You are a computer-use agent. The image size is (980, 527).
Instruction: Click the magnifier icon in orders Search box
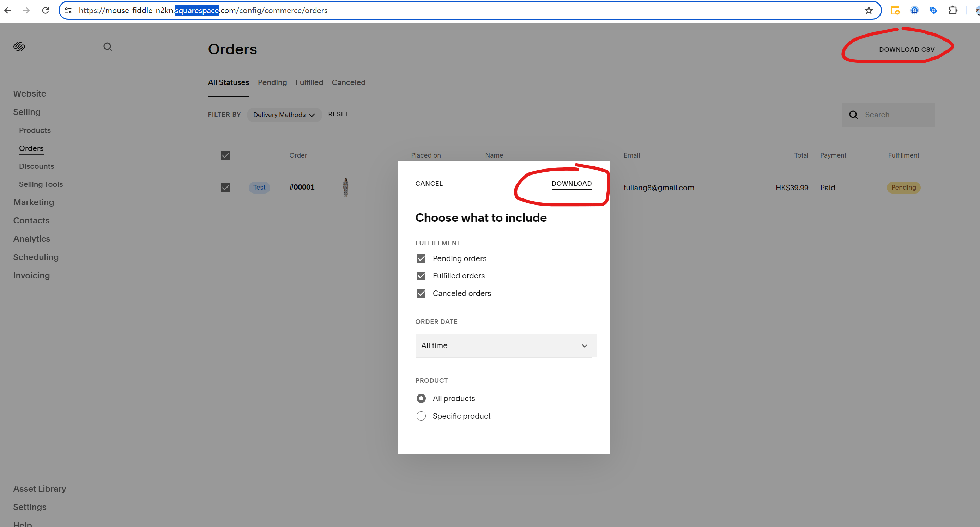[853, 115]
